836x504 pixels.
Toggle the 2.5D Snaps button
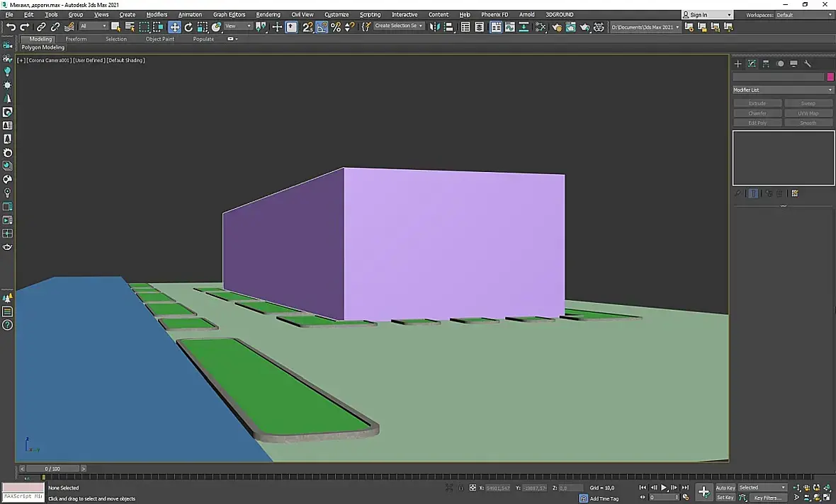point(307,27)
